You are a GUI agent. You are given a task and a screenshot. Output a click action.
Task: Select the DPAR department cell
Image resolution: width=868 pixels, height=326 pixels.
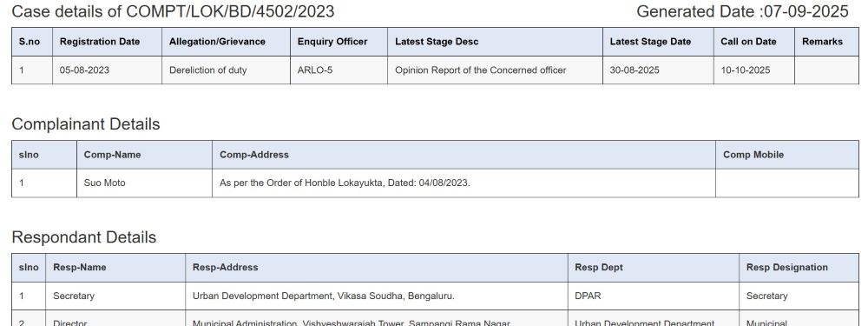(x=654, y=296)
